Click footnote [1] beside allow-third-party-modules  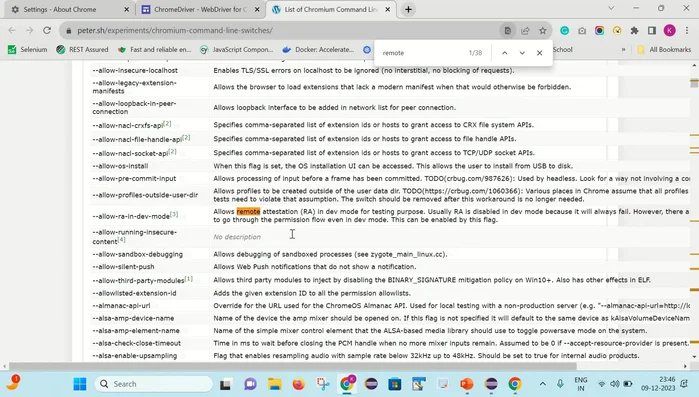click(189, 278)
